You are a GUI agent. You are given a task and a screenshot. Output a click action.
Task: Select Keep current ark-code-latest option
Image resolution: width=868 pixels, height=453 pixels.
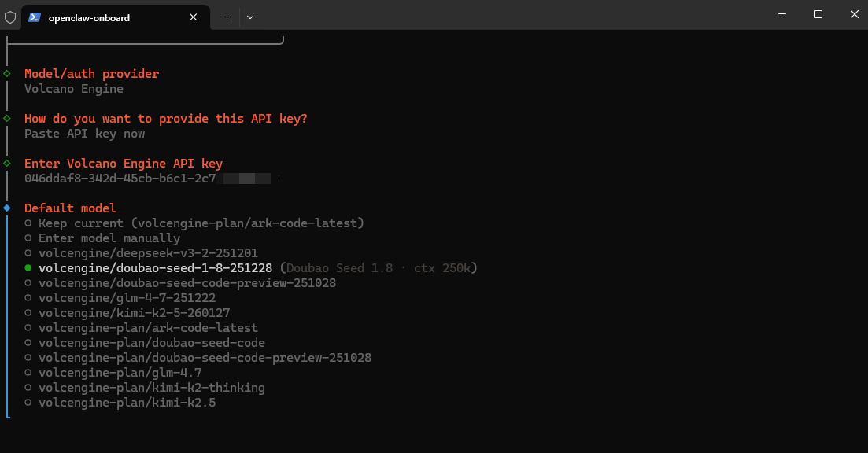pos(201,223)
